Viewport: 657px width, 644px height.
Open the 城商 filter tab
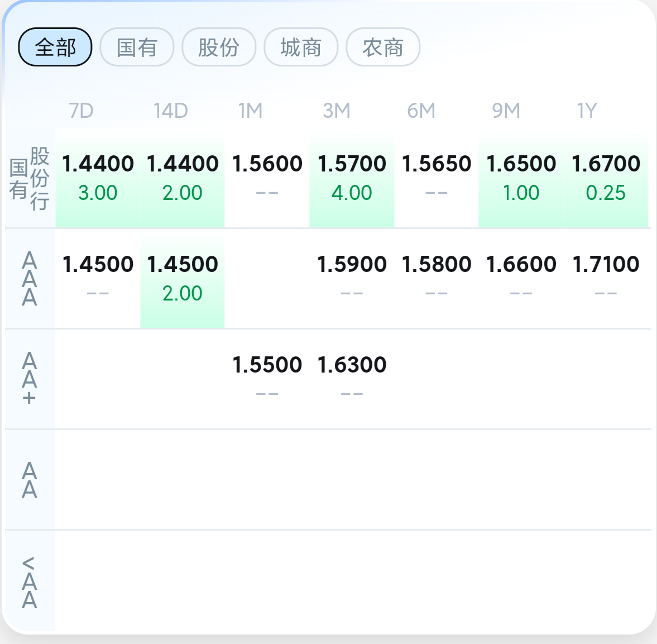(301, 47)
